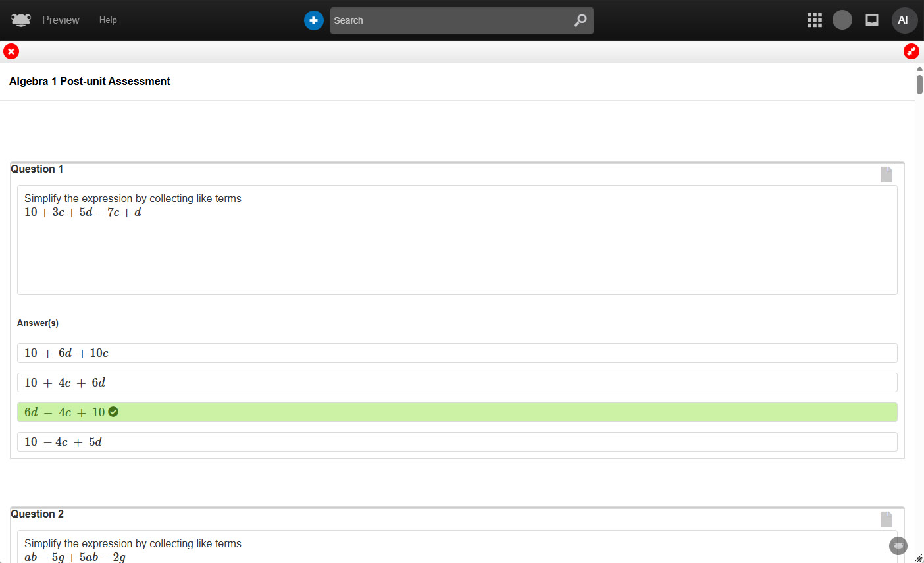924x563 pixels.
Task: Click the grey circular profile icon
Action: (842, 20)
